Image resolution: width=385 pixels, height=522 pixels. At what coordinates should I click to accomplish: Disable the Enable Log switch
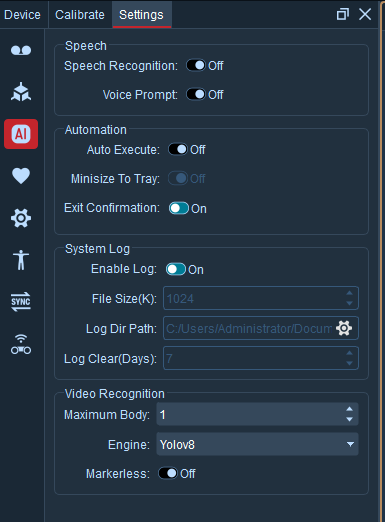coord(176,269)
